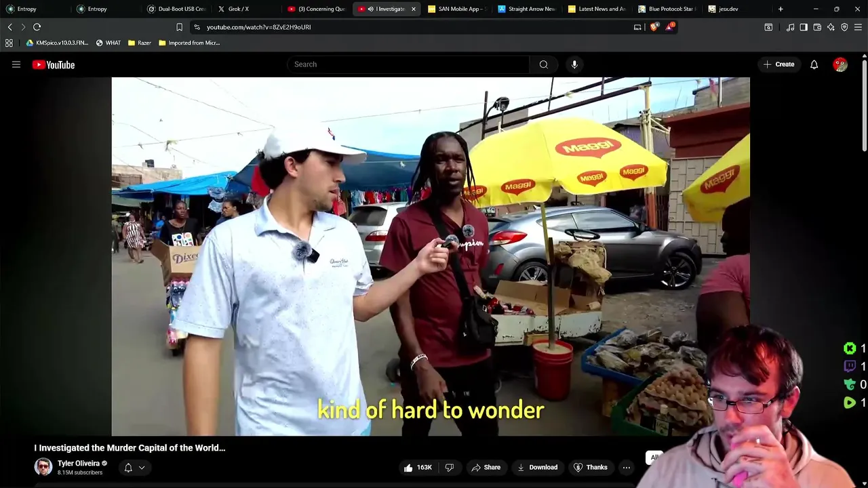Open Tyler Oliveira channel avatar
The width and height of the screenshot is (868, 488).
(43, 467)
